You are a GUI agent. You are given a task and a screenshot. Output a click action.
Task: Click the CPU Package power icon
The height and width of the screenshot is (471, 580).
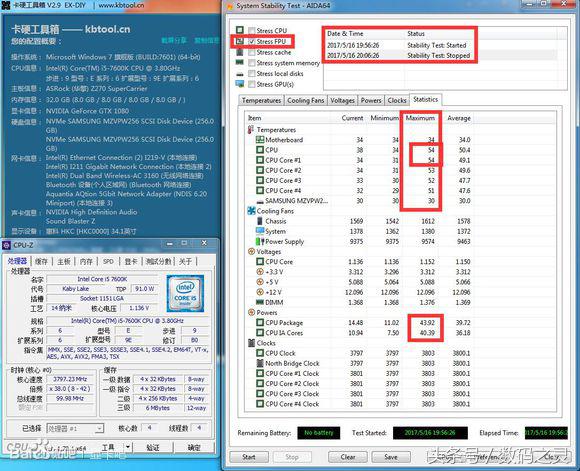click(260, 323)
